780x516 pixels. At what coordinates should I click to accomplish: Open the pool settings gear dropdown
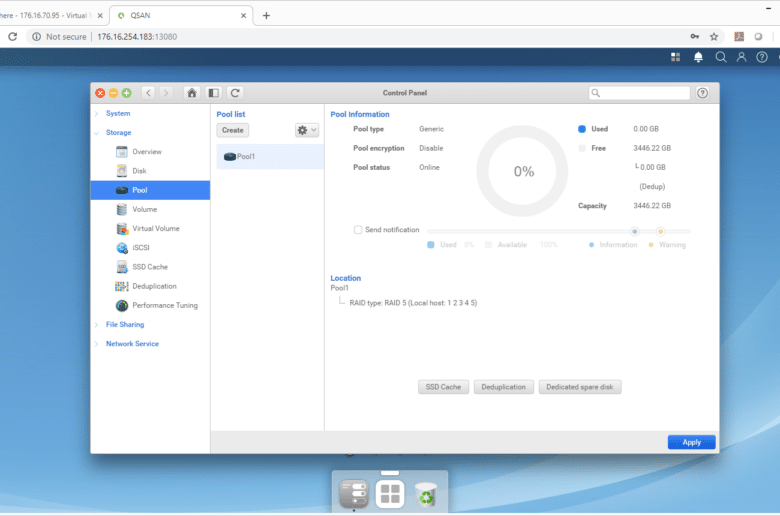[x=306, y=130]
